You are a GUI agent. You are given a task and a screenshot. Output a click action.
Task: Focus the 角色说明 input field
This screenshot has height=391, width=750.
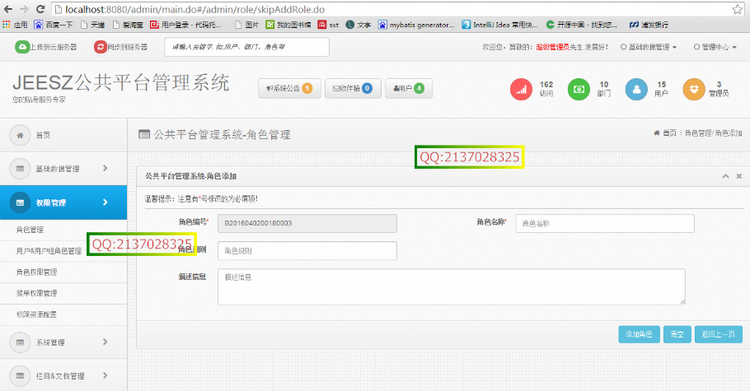click(307, 251)
